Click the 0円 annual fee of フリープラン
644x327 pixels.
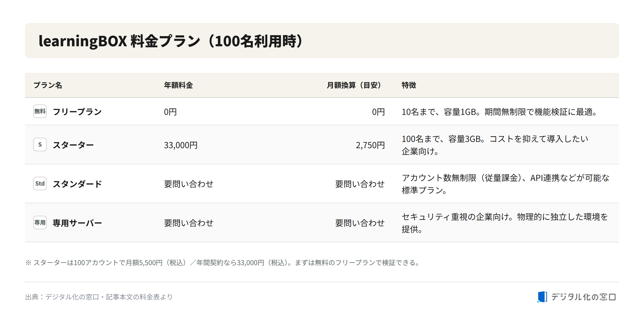170,112
